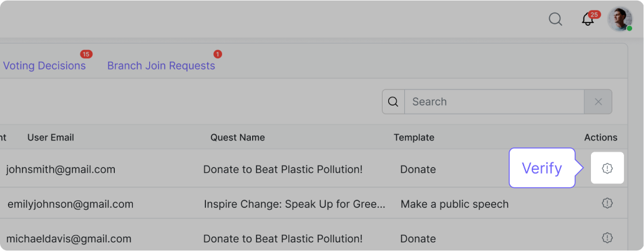The image size is (644, 251).
Task: Open michaeldavis@gmail.com email entry
Action: pyautogui.click(x=69, y=239)
